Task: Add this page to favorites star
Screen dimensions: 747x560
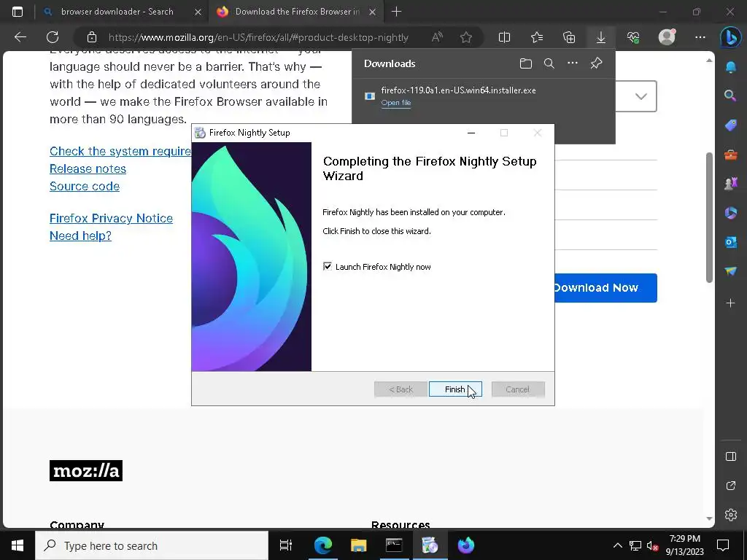Action: click(x=466, y=37)
